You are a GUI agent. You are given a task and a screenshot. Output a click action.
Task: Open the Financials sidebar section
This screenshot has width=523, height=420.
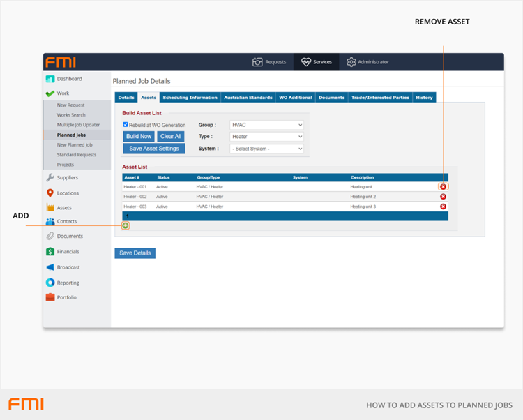68,252
